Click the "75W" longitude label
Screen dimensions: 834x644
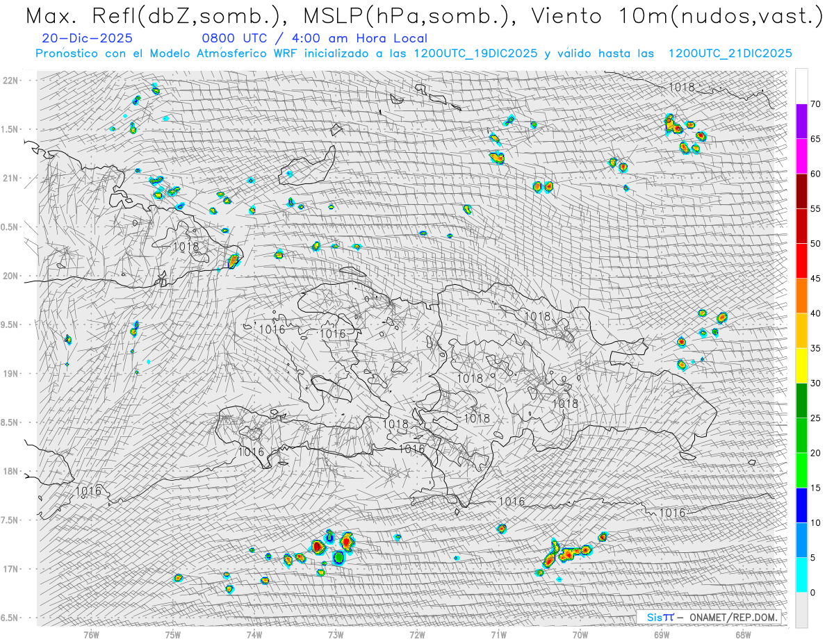(x=173, y=634)
